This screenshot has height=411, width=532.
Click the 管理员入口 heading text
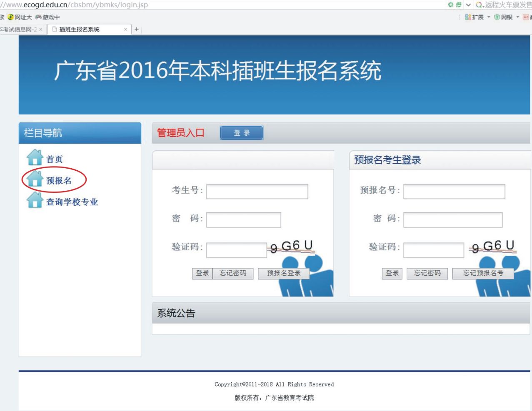pyautogui.click(x=181, y=133)
